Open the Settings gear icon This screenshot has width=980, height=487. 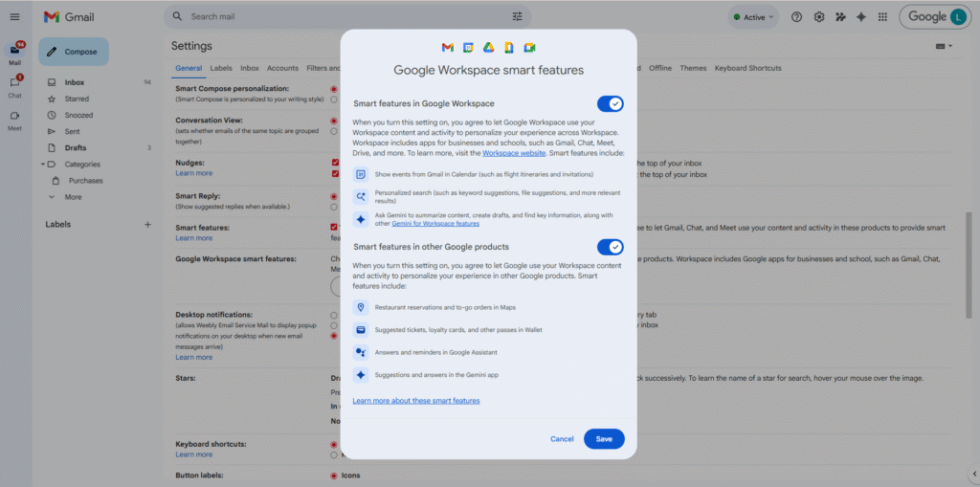click(819, 17)
